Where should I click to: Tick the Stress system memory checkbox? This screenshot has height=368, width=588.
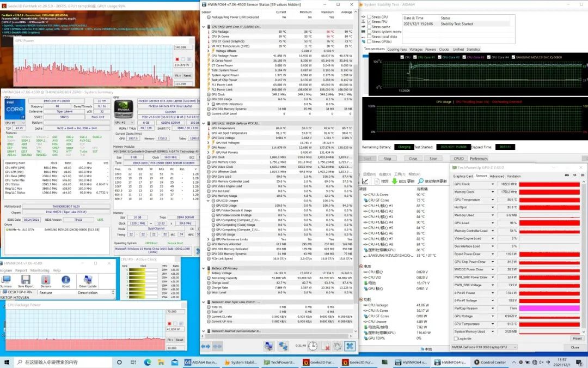point(369,32)
